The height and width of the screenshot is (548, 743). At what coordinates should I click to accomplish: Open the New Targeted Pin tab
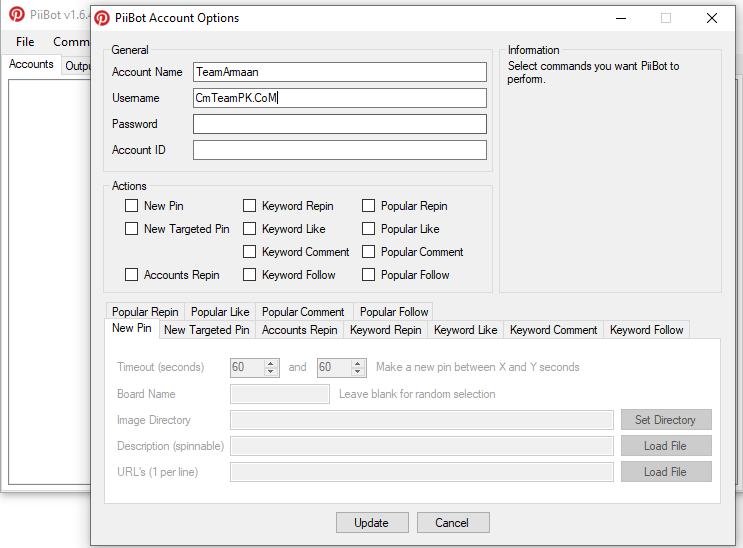(207, 330)
